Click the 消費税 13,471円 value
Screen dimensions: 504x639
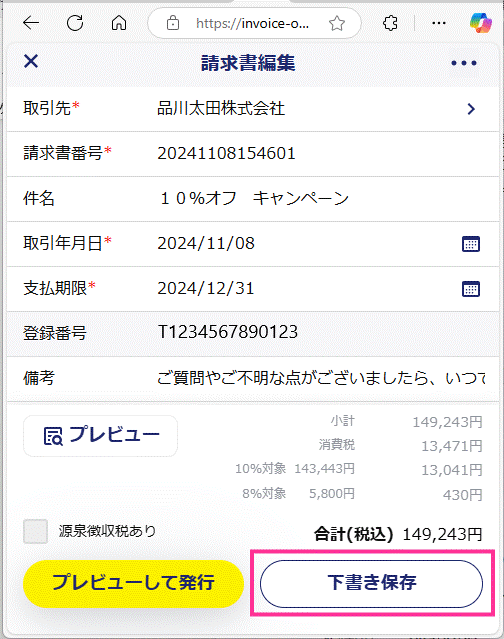pyautogui.click(x=452, y=446)
